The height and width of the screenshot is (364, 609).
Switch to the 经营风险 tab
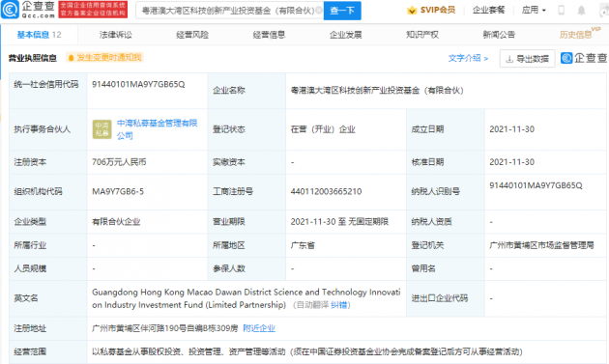(192, 35)
